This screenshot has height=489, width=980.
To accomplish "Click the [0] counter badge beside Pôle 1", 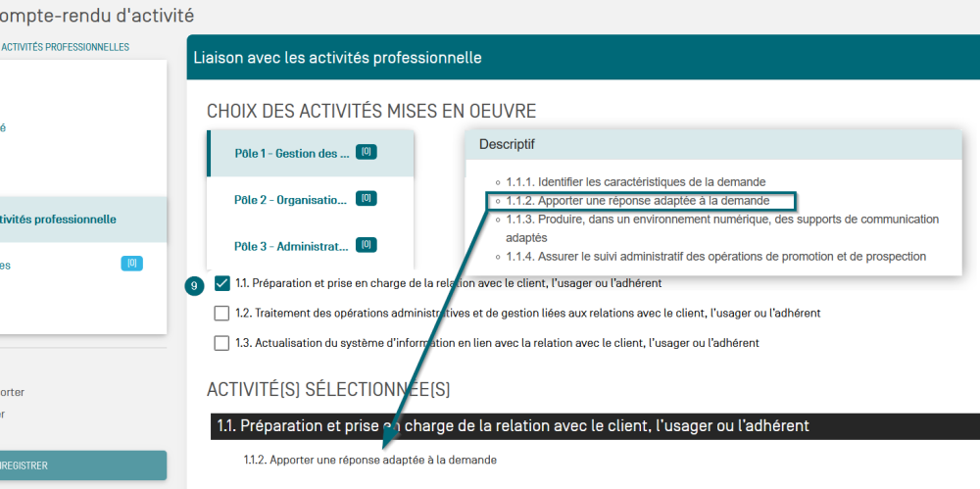I will pyautogui.click(x=366, y=152).
